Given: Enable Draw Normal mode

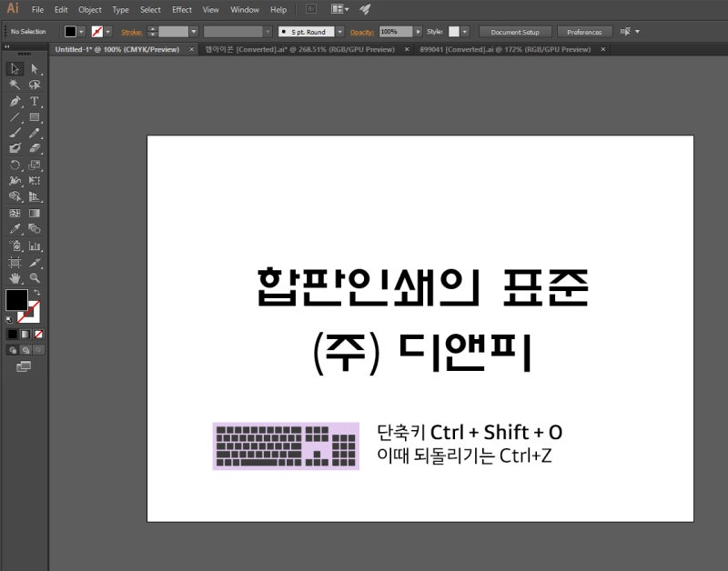Looking at the screenshot, I should [x=13, y=350].
